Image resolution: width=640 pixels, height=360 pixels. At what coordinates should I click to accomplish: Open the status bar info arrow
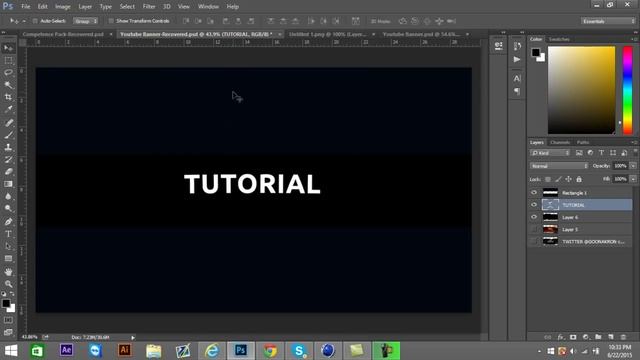[133, 338]
